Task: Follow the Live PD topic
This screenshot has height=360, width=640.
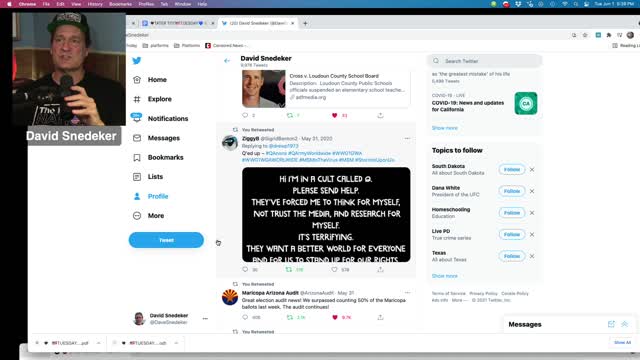Action: click(511, 234)
